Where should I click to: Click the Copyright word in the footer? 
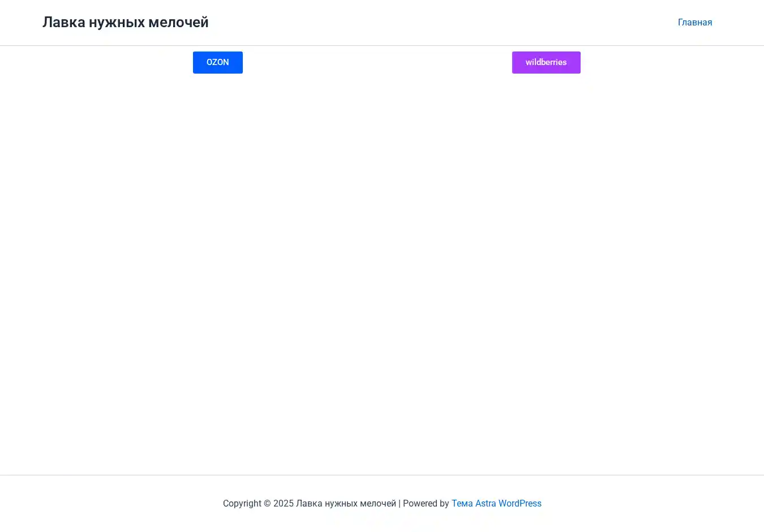tap(242, 503)
